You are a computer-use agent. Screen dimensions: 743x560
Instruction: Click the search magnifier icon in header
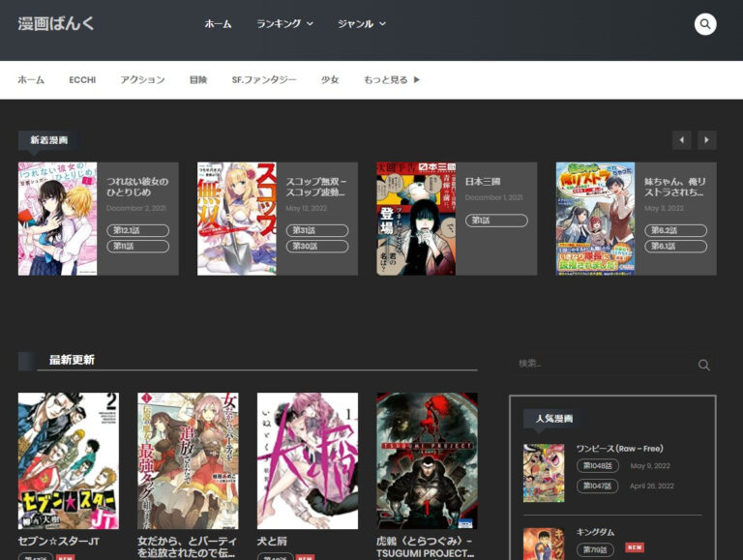(705, 24)
